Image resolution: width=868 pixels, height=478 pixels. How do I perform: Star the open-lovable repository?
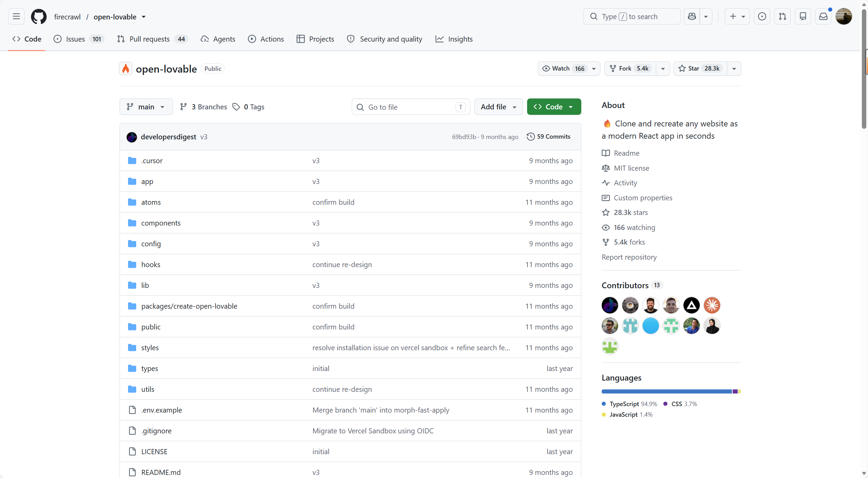(x=700, y=68)
